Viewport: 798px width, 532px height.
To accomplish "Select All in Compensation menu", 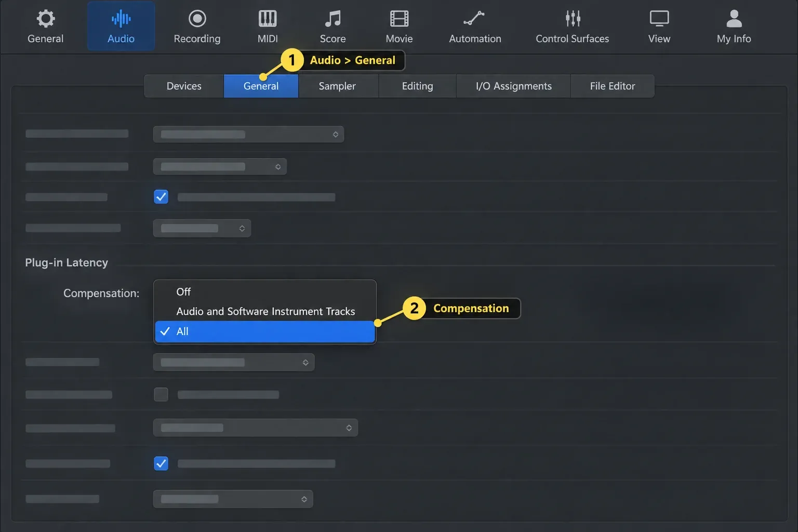I will point(265,331).
